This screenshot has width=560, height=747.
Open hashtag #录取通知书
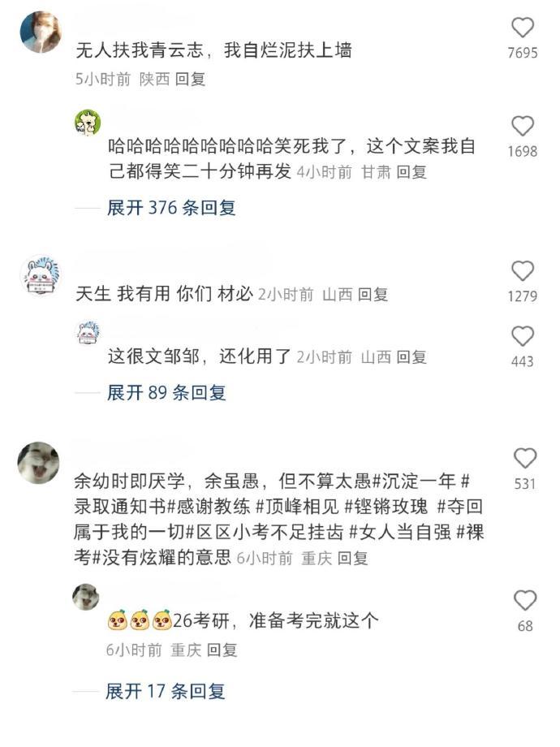click(119, 507)
